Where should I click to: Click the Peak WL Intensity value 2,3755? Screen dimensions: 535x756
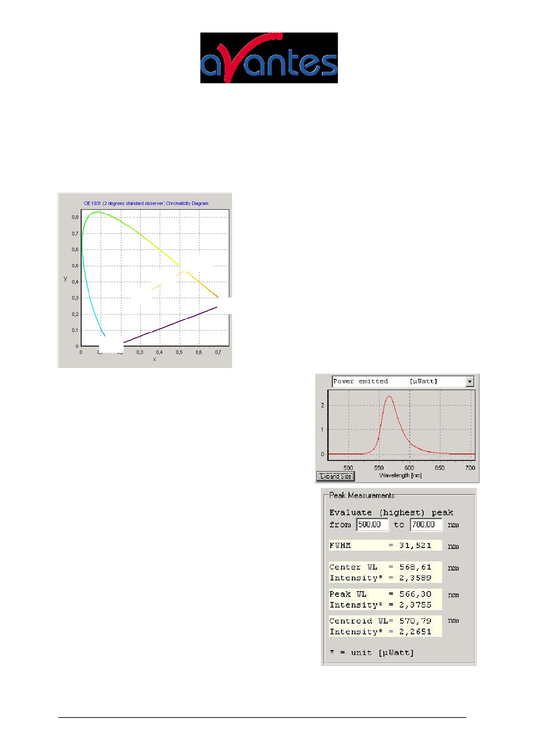point(415,605)
